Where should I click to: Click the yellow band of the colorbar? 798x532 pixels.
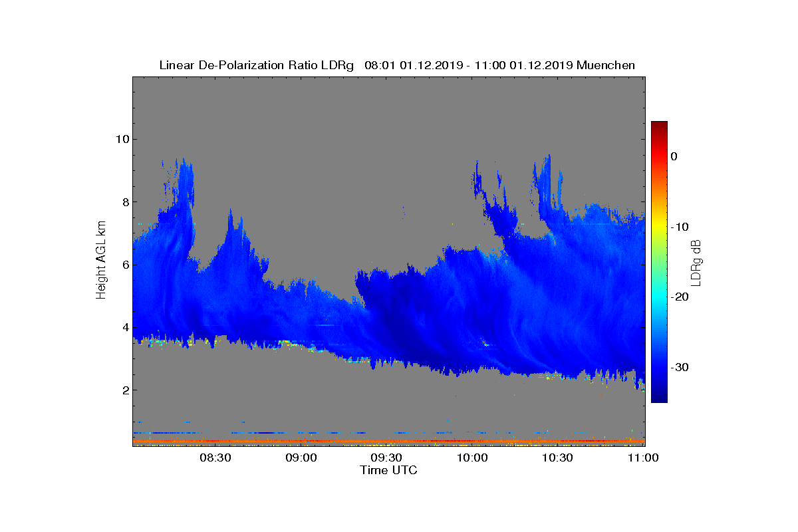[659, 227]
